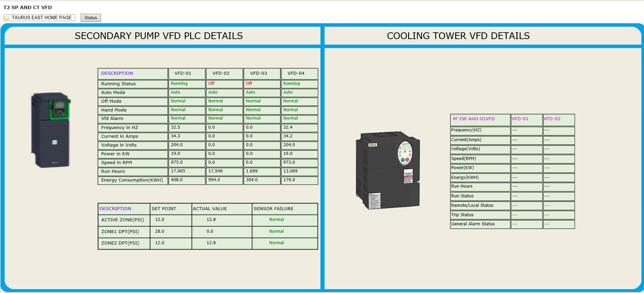This screenshot has height=293, width=644.
Task: Click the SECONDARY PUMP VFD PLC DETAILS title
Action: coord(158,36)
